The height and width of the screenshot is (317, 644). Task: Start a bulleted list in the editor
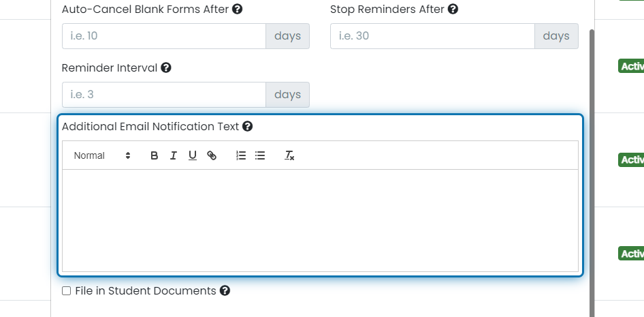(260, 155)
